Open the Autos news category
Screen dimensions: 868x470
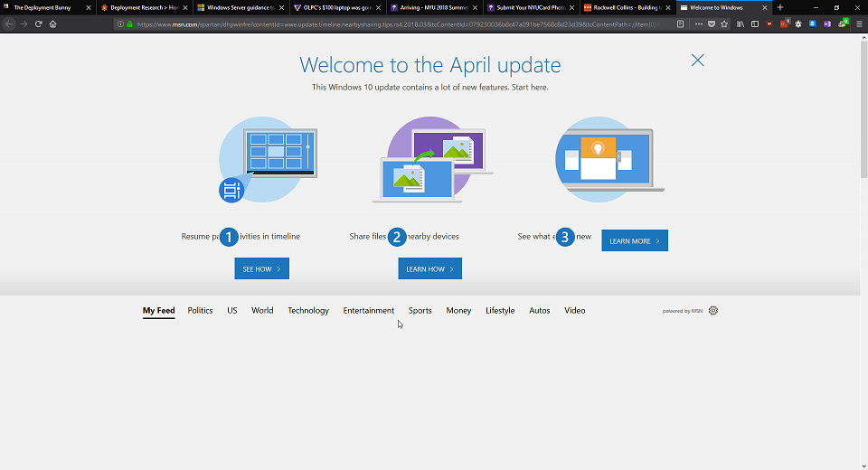point(539,311)
